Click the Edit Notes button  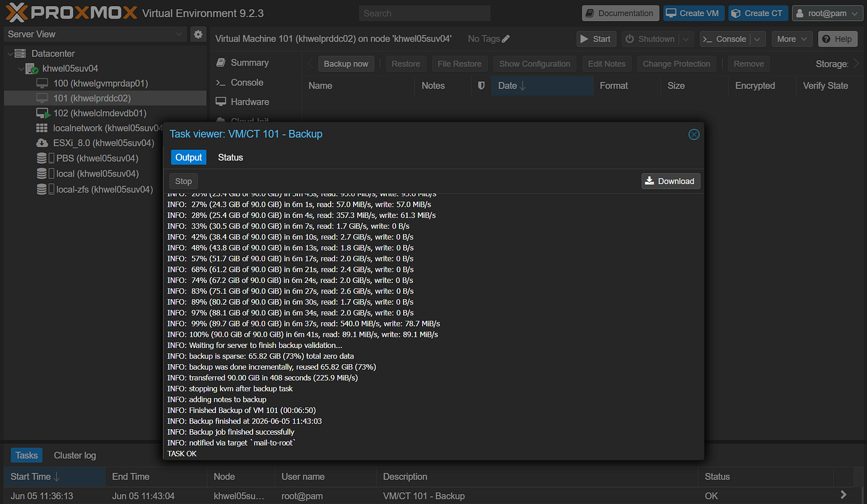pos(607,64)
